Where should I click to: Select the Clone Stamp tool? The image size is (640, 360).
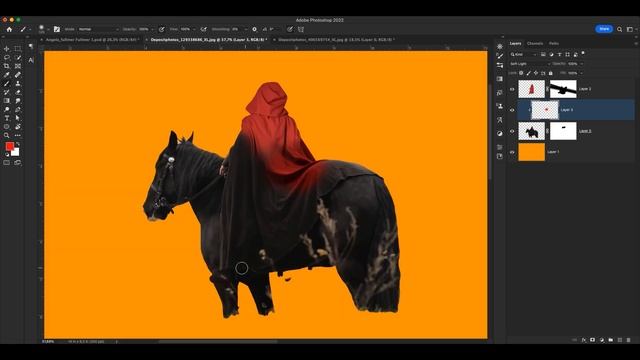point(18,83)
